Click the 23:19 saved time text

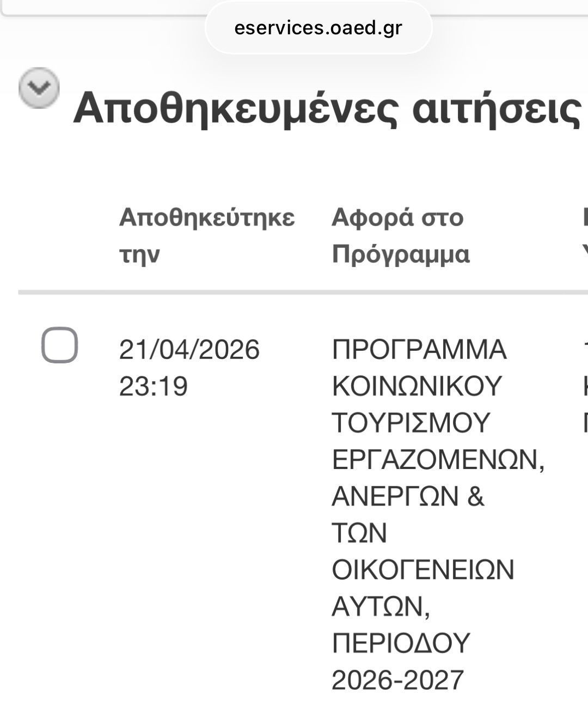coord(153,386)
